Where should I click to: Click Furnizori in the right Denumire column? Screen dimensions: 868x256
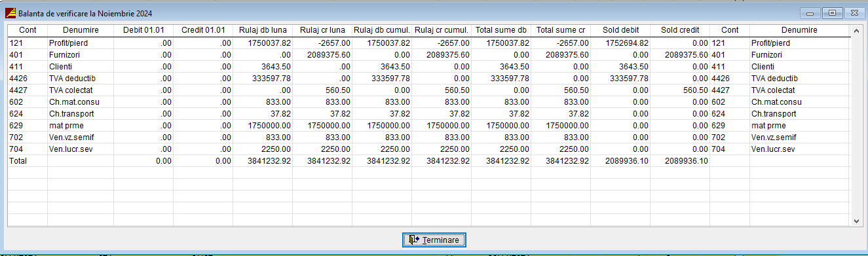click(767, 55)
